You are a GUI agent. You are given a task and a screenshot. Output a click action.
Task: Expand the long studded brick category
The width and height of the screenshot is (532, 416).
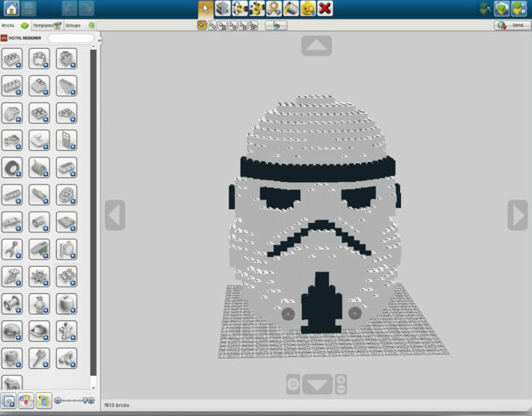click(x=12, y=85)
